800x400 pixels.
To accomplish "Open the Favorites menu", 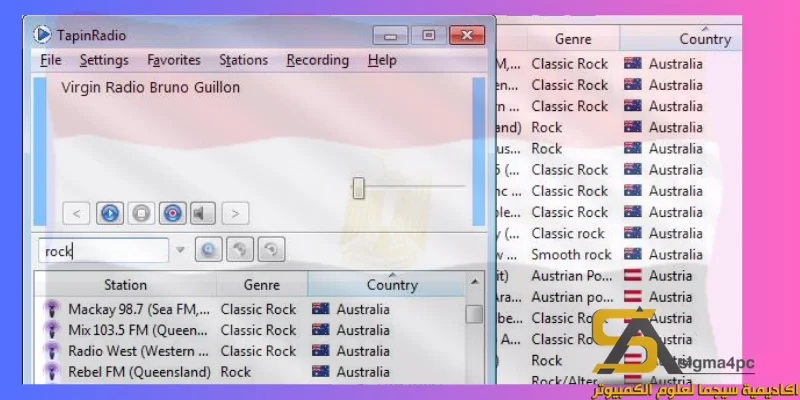I will click(x=173, y=60).
